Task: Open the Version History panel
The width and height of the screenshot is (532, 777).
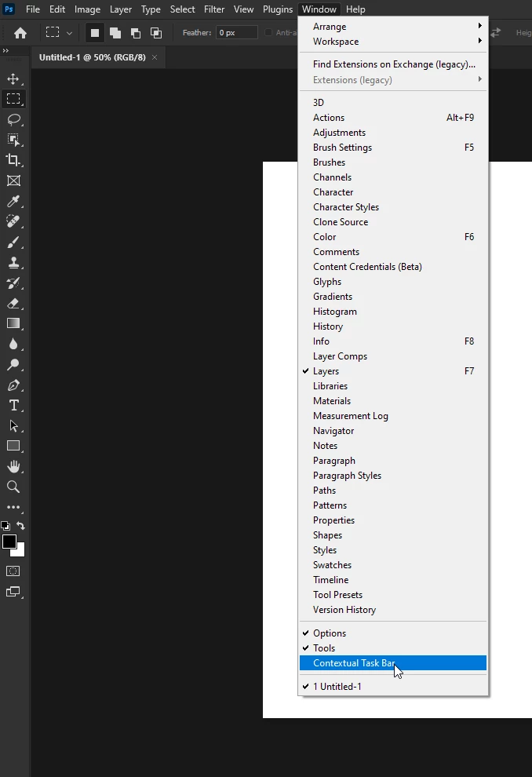Action: tap(393, 610)
